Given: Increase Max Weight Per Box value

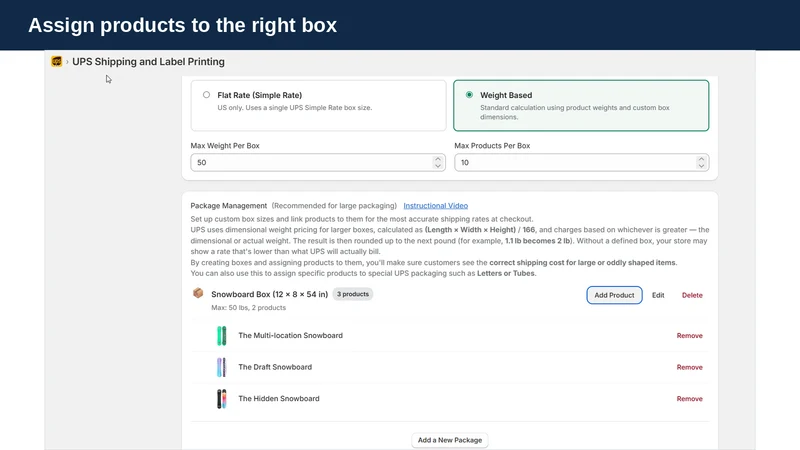Looking at the screenshot, I should [x=438, y=159].
